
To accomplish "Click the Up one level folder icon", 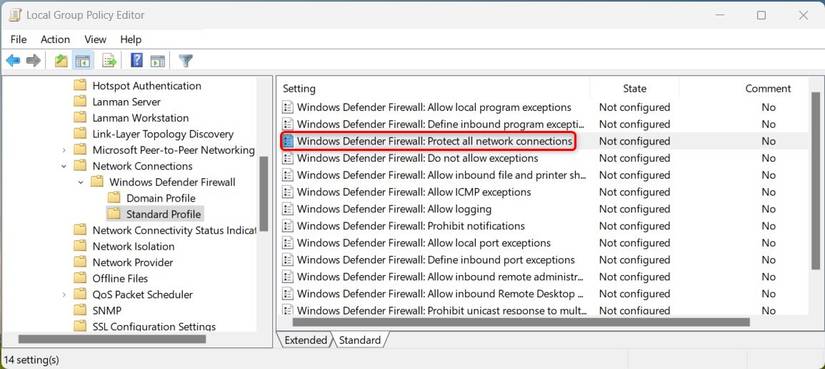I will [62, 61].
